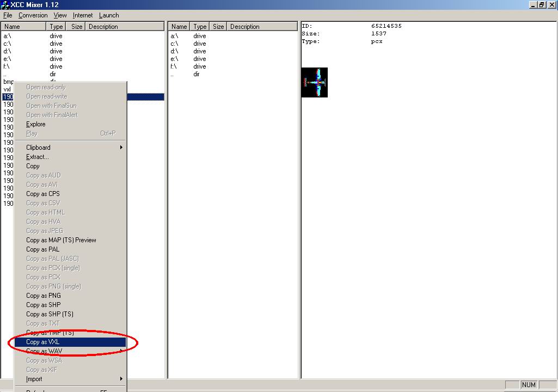Viewport: 558px width, 392px height.
Task: Click the disabled Copy as HTML entry
Action: 70,212
